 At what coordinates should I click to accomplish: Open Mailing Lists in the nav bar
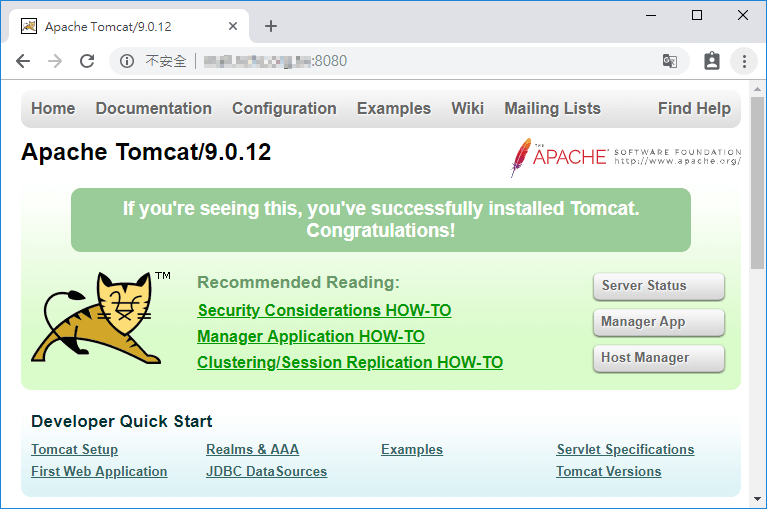click(552, 108)
